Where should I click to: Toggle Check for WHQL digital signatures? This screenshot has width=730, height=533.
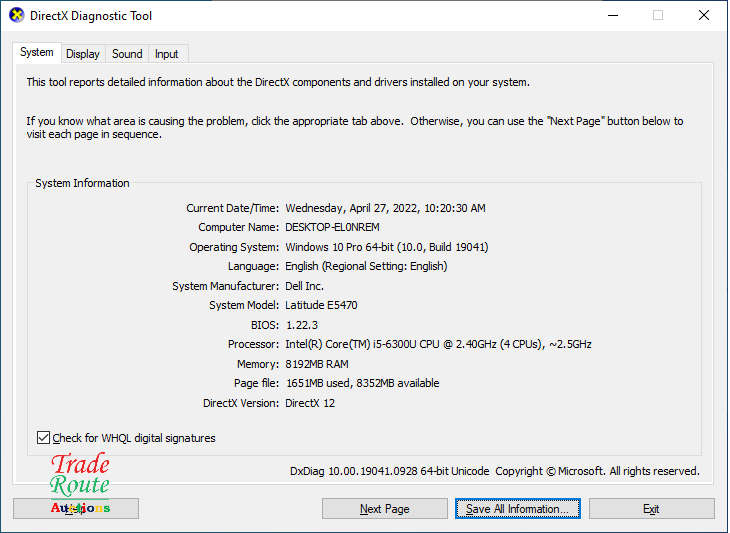(126, 438)
